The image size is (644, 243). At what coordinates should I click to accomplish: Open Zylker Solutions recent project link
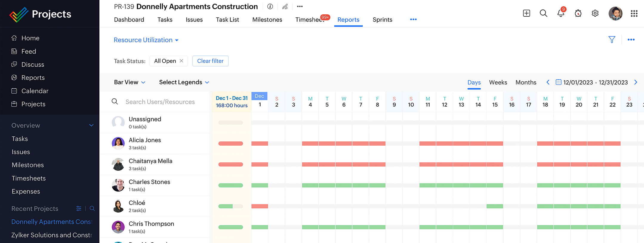51,235
